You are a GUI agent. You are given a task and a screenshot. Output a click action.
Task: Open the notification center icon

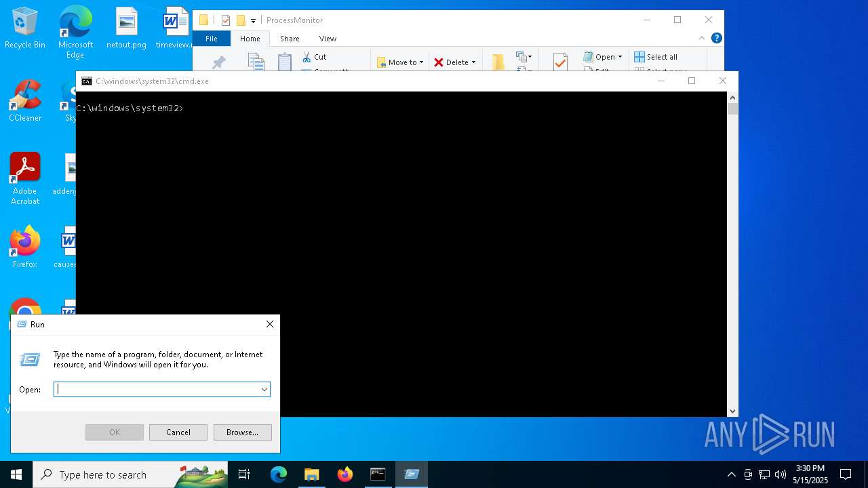(x=846, y=474)
